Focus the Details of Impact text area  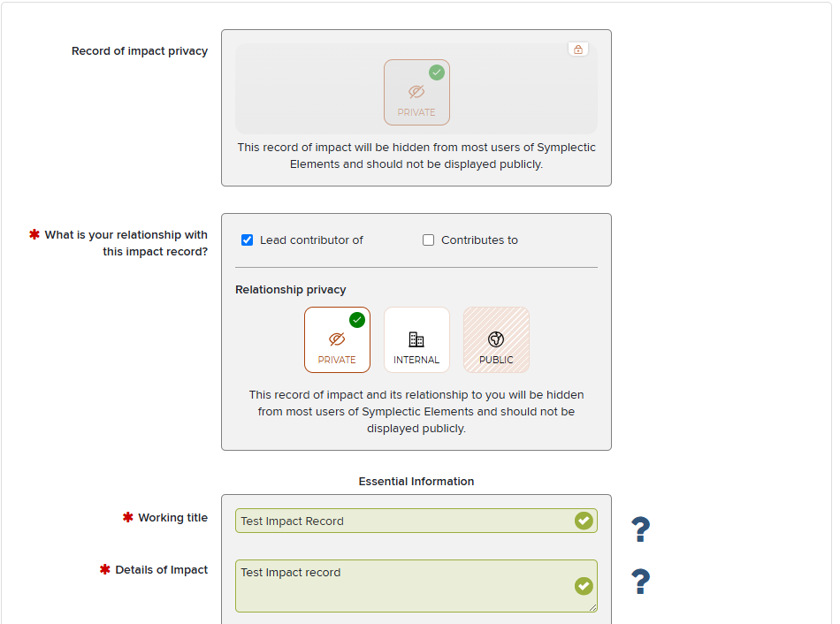click(416, 586)
